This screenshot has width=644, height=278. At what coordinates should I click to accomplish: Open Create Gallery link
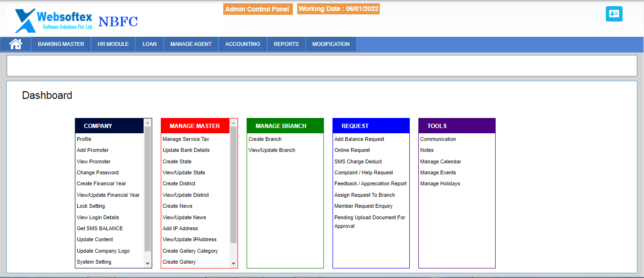tap(179, 262)
